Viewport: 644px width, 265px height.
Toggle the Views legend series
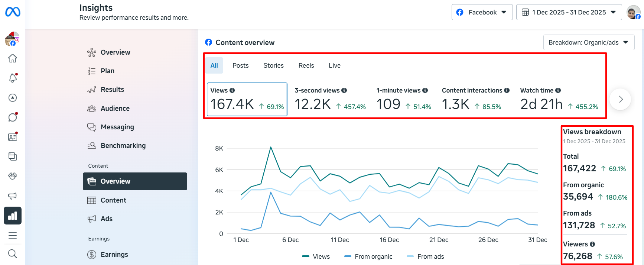pyautogui.click(x=316, y=256)
